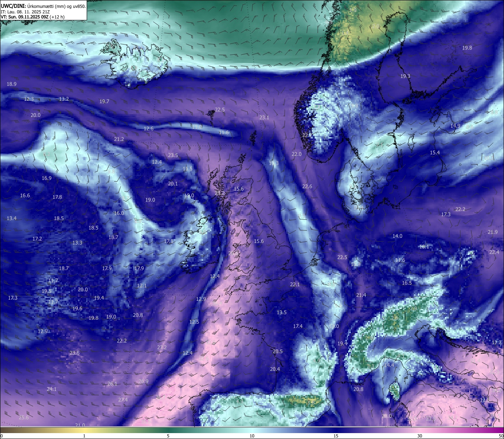Click the IT initialization time line 'Lau. 08. 11. 2025 21Z'

click(x=25, y=12)
